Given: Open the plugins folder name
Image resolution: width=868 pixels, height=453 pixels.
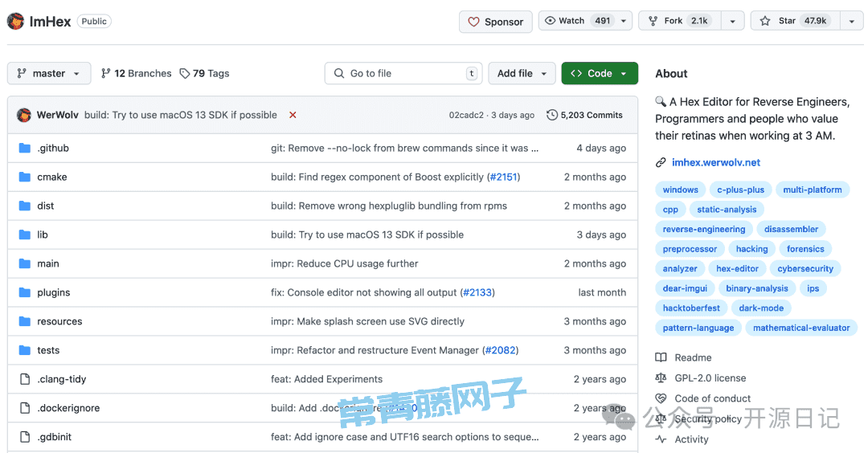Looking at the screenshot, I should 54,292.
